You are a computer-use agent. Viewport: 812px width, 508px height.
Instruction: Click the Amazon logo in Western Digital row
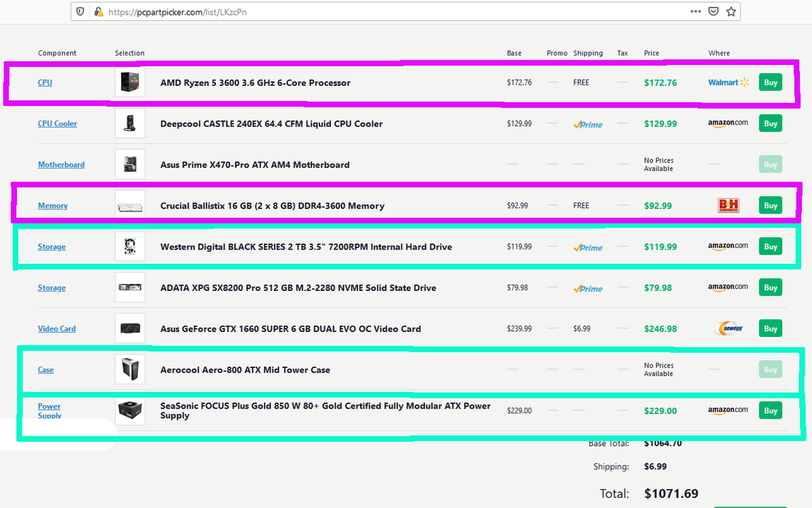[728, 246]
